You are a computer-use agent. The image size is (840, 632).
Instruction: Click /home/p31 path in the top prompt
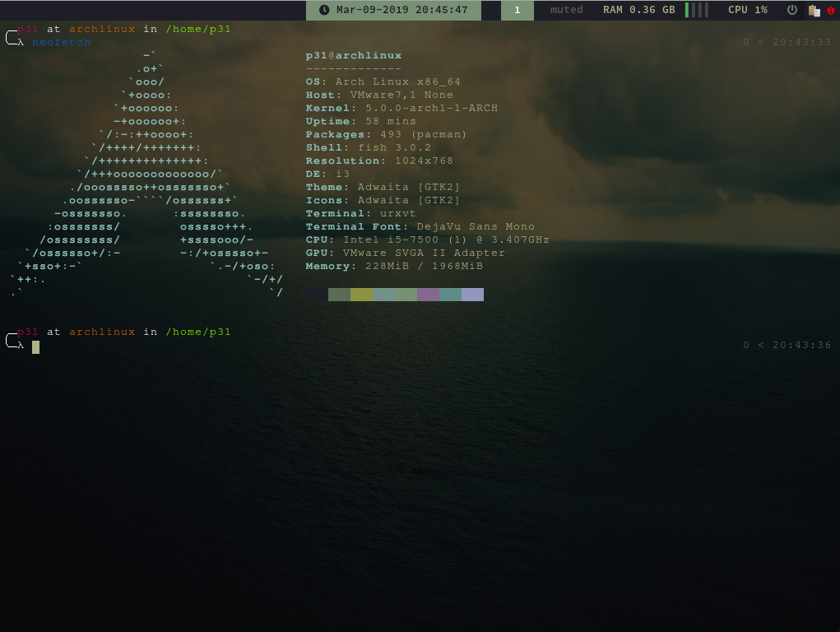198,29
